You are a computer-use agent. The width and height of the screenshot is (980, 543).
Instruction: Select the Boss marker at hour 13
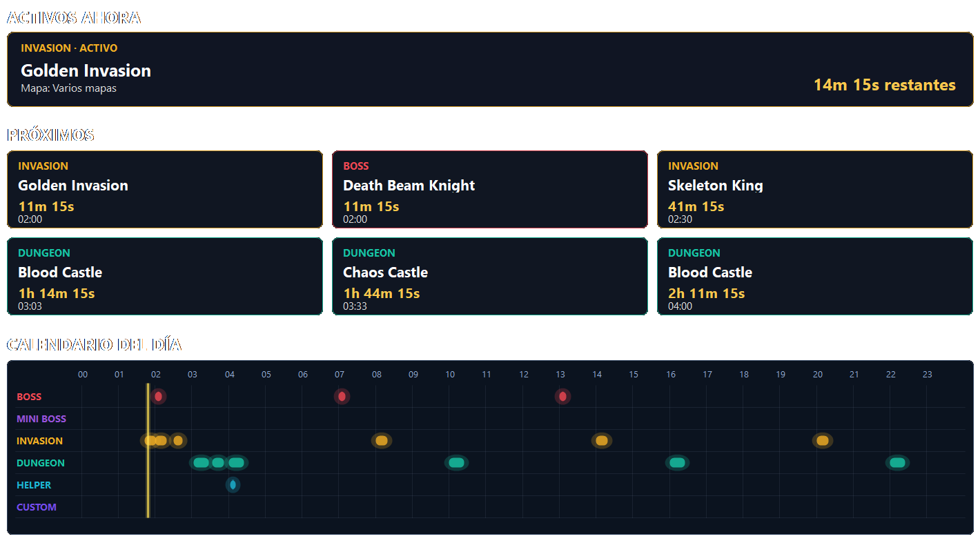coord(562,397)
